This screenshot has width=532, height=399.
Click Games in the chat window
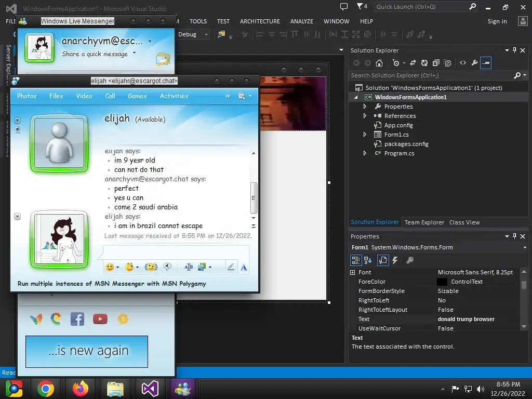coord(137,96)
